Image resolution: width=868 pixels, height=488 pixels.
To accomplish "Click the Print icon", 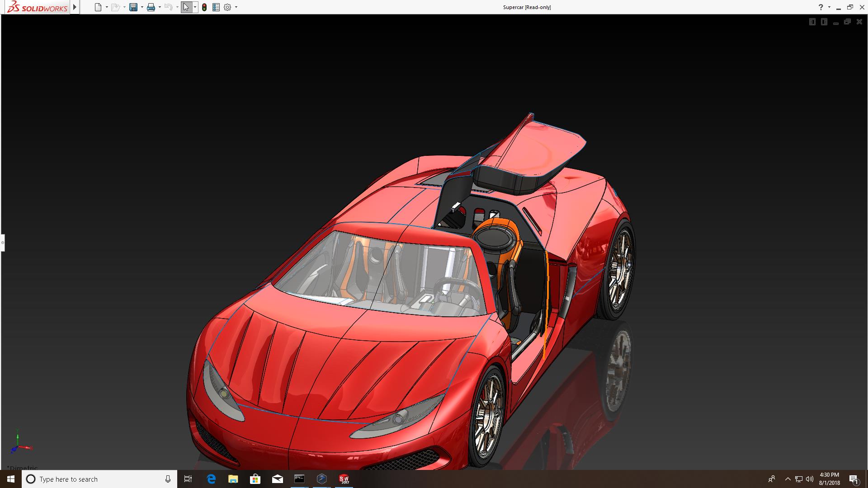I will click(151, 7).
